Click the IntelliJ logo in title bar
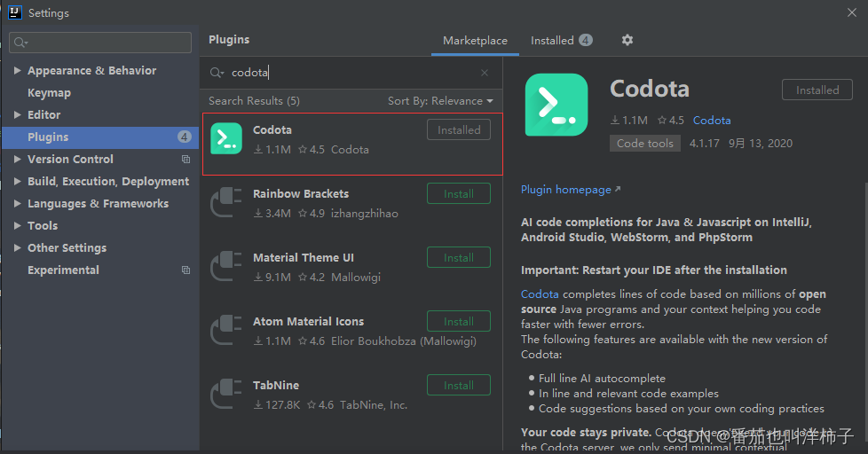The height and width of the screenshot is (454, 868). click(14, 12)
